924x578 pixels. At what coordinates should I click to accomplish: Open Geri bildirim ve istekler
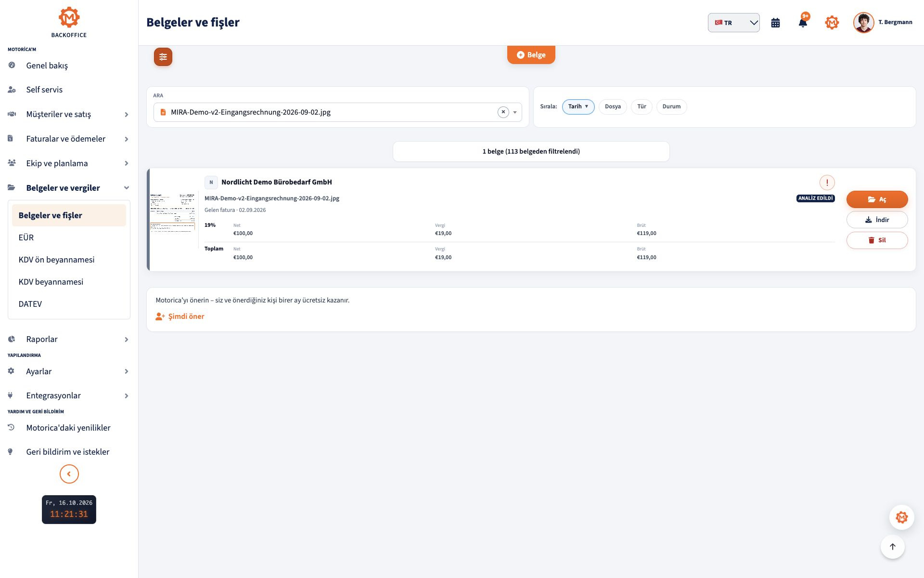pyautogui.click(x=69, y=452)
